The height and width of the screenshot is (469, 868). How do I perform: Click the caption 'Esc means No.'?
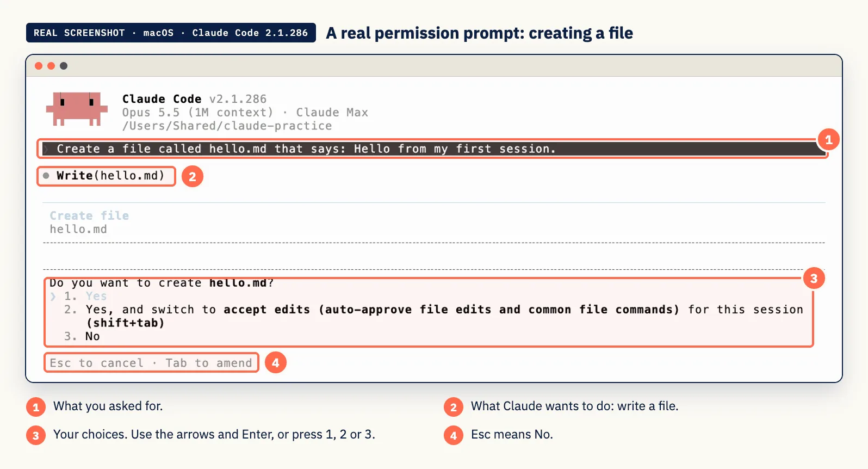click(x=512, y=434)
